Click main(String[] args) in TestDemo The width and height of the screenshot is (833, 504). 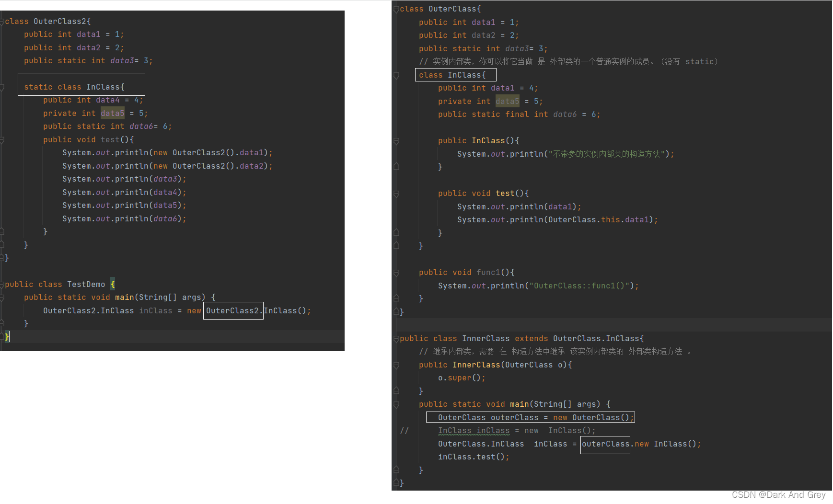click(160, 298)
